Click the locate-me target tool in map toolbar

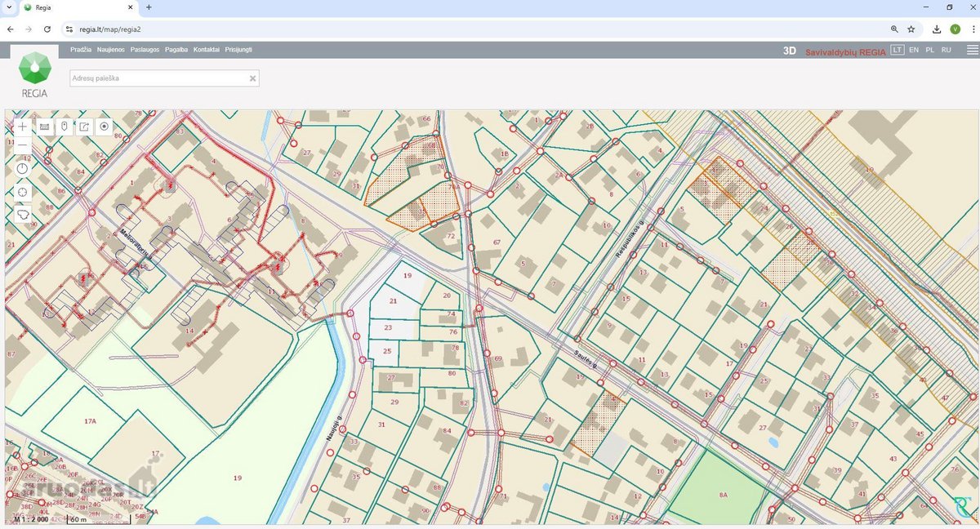(x=105, y=127)
